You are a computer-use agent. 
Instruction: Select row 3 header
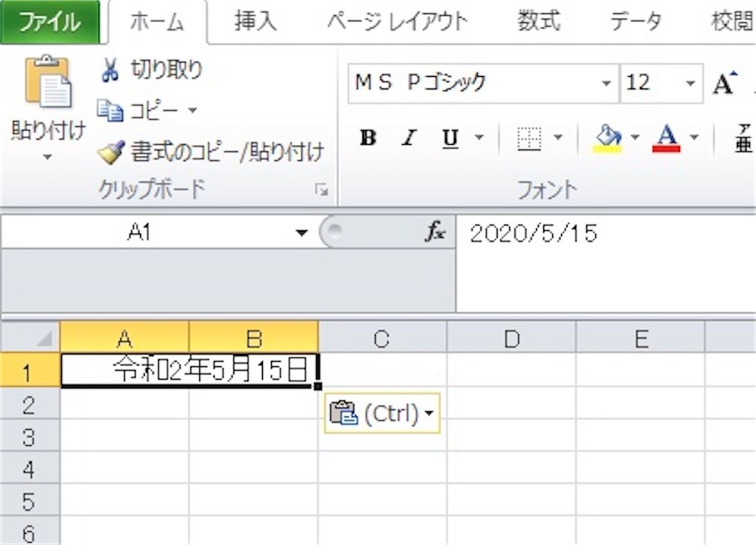(x=30, y=436)
